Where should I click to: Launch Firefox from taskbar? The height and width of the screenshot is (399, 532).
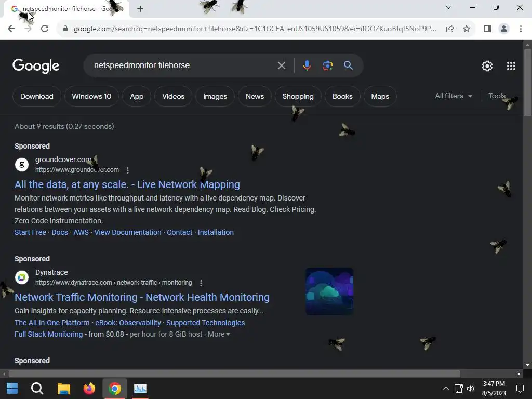[x=89, y=389]
